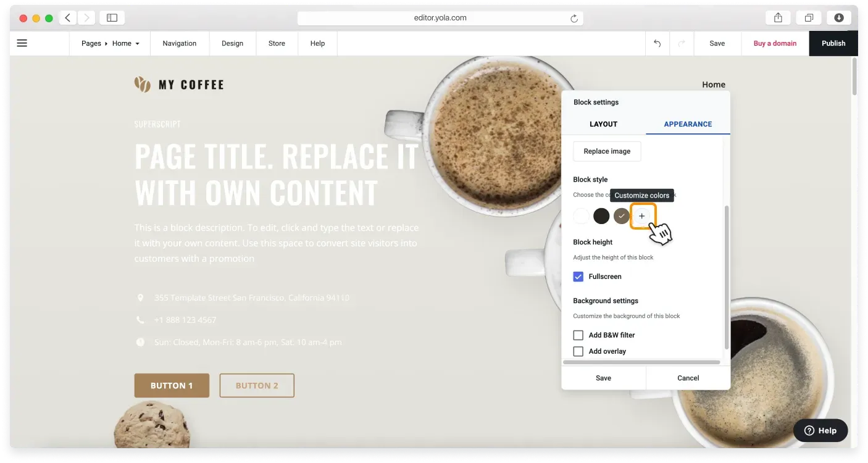Enable the Add B&W filter checkbox

click(x=578, y=335)
